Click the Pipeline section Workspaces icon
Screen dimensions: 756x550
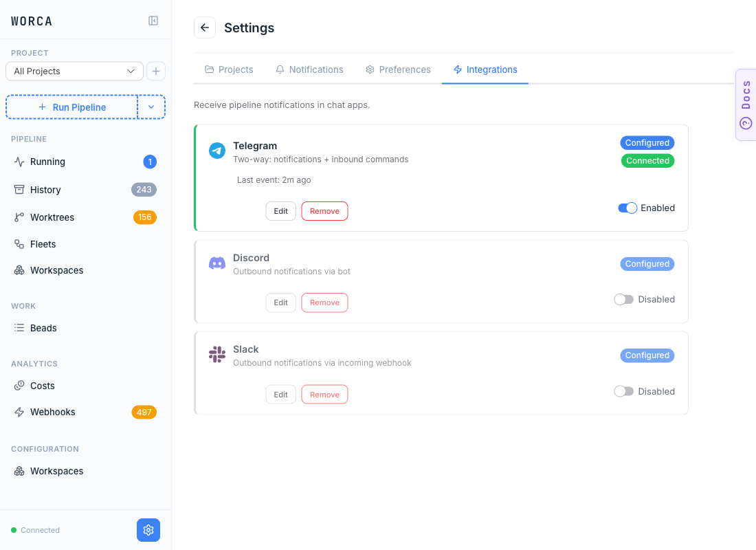click(19, 270)
